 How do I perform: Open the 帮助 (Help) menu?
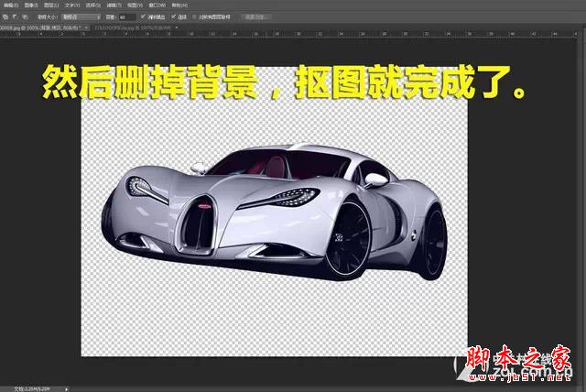click(x=179, y=5)
